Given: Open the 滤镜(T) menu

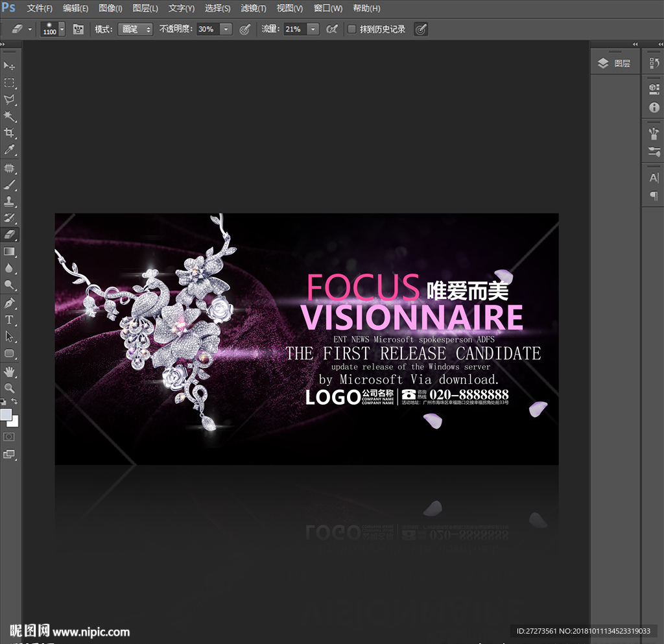Looking at the screenshot, I should tap(254, 8).
